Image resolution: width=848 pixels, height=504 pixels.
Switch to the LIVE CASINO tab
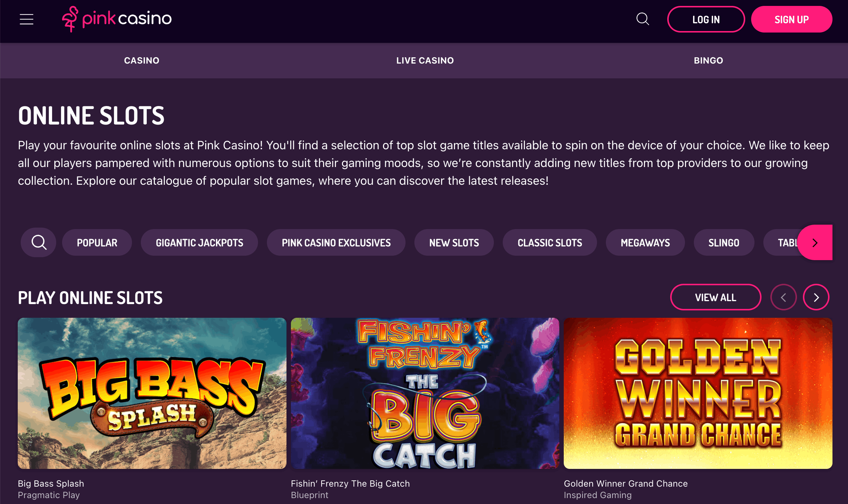point(425,60)
